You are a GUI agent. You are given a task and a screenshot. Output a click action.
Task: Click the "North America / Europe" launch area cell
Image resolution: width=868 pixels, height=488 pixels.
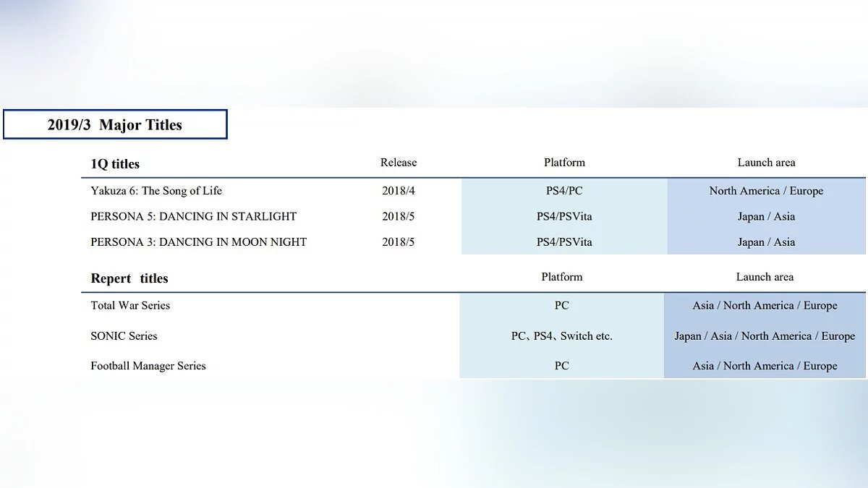pos(766,191)
